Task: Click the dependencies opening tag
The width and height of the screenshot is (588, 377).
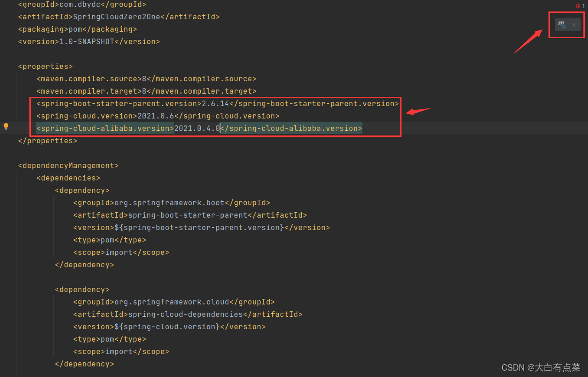Action: (x=68, y=178)
